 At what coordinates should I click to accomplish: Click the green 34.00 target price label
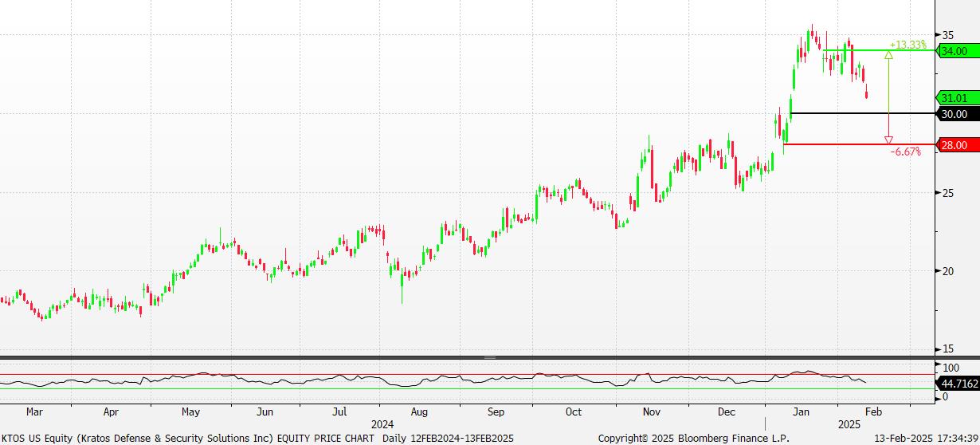(x=957, y=50)
